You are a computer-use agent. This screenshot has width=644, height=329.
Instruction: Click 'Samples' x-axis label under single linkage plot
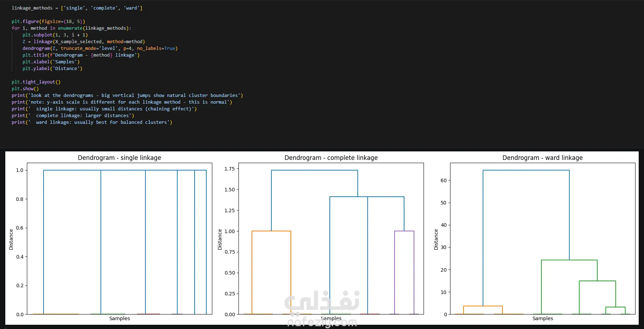click(119, 318)
